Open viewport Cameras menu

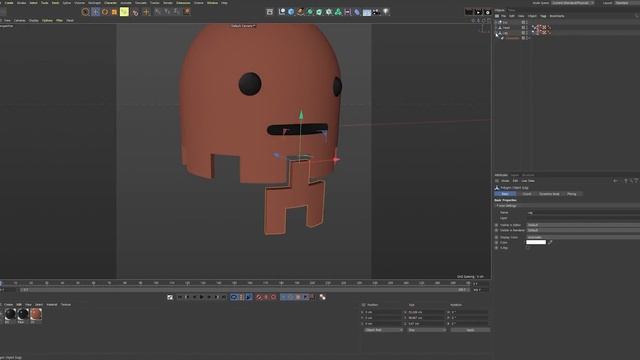click(20, 20)
